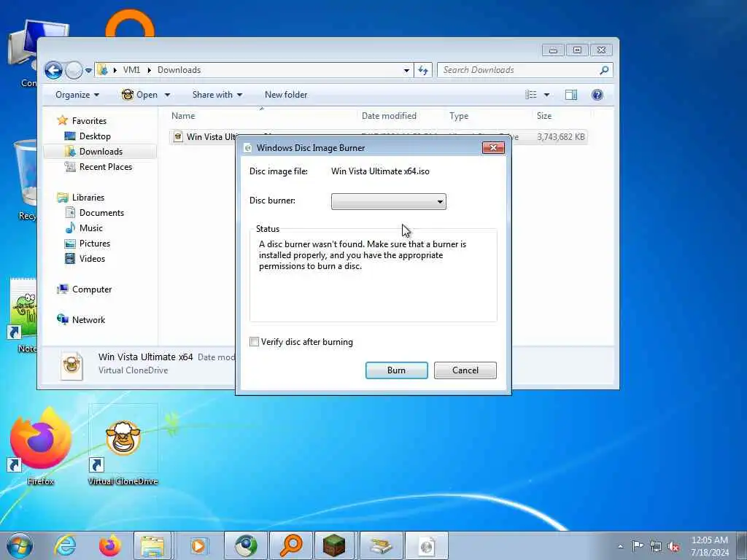Screen dimensions: 747x560
Task: Sort by Type column header
Action: click(x=459, y=116)
